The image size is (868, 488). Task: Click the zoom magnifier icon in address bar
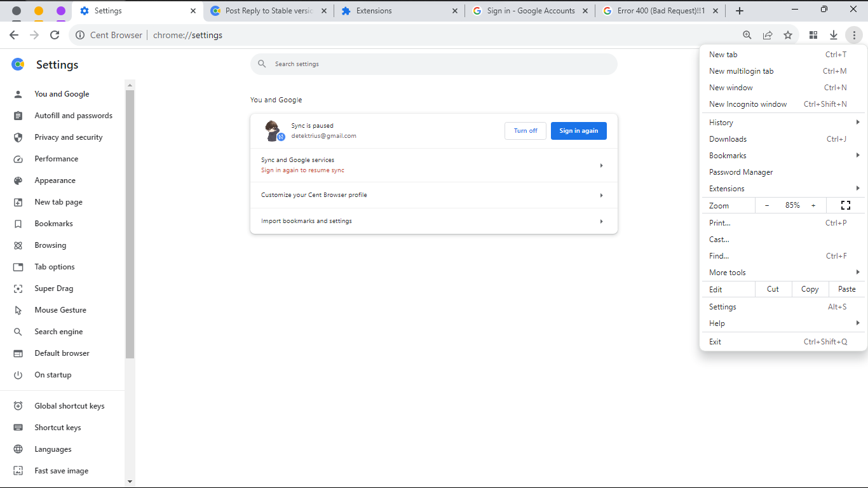point(747,35)
